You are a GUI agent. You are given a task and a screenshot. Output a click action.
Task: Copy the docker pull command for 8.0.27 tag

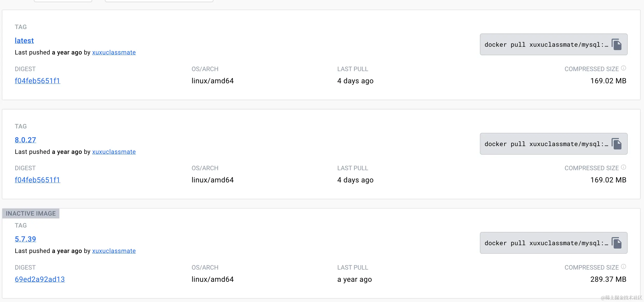click(x=617, y=144)
